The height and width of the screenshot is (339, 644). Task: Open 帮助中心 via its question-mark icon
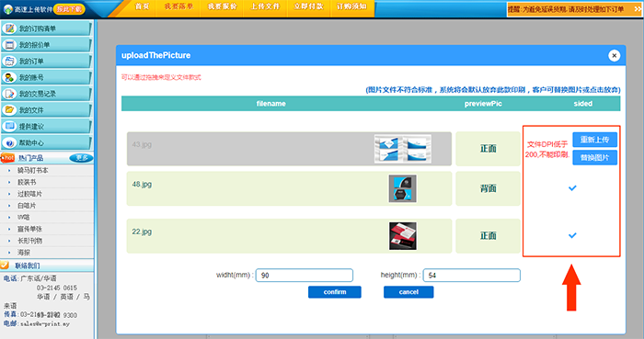[x=9, y=142]
